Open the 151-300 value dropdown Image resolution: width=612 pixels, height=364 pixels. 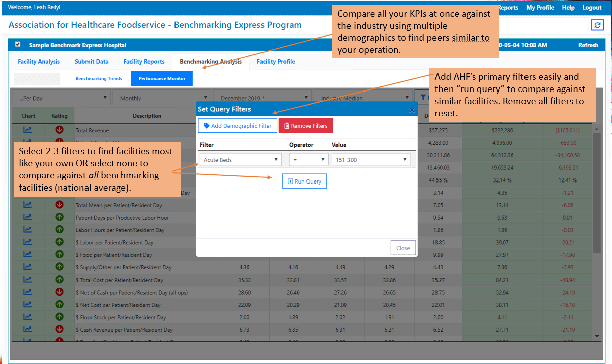point(371,160)
